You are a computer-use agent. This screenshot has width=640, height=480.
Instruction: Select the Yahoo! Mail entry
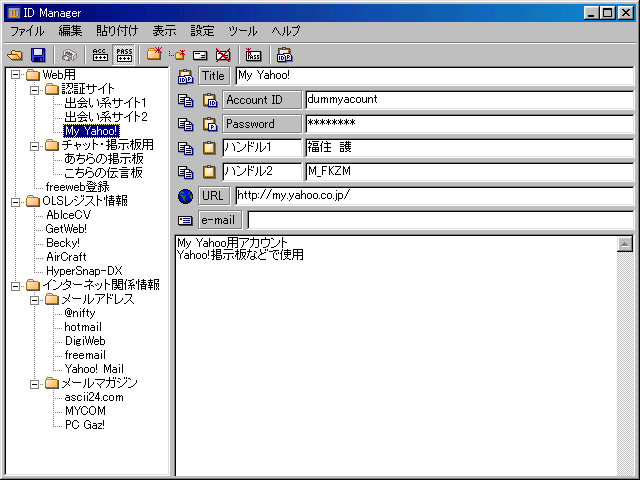94,369
